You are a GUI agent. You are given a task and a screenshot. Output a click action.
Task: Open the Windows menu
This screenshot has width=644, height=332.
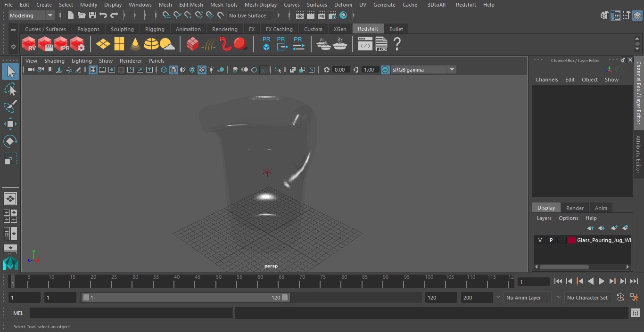[140, 5]
